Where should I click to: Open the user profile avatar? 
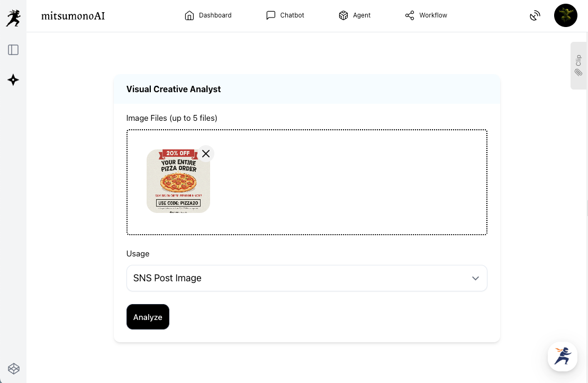[565, 15]
